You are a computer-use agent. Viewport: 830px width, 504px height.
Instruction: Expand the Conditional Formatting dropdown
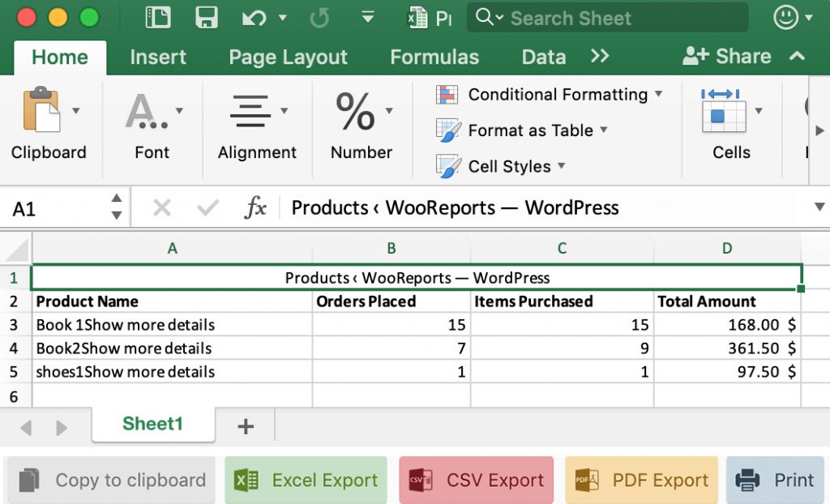(658, 94)
